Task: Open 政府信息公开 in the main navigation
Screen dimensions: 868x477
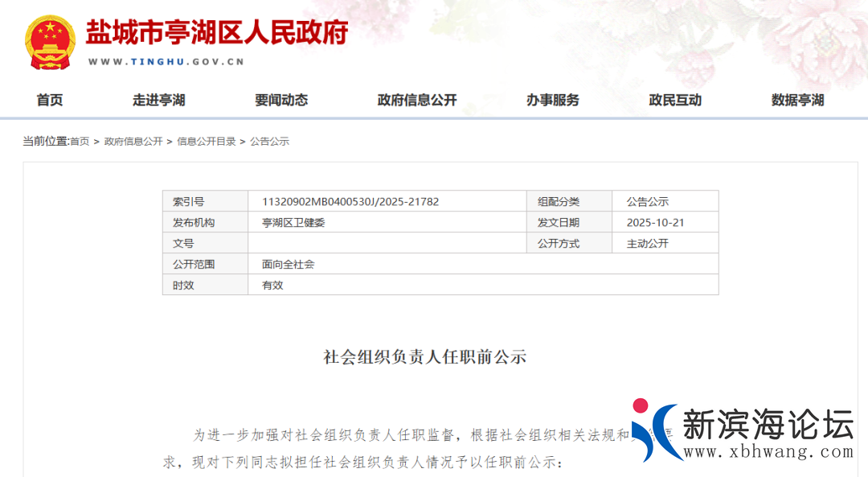Action: 417,101
